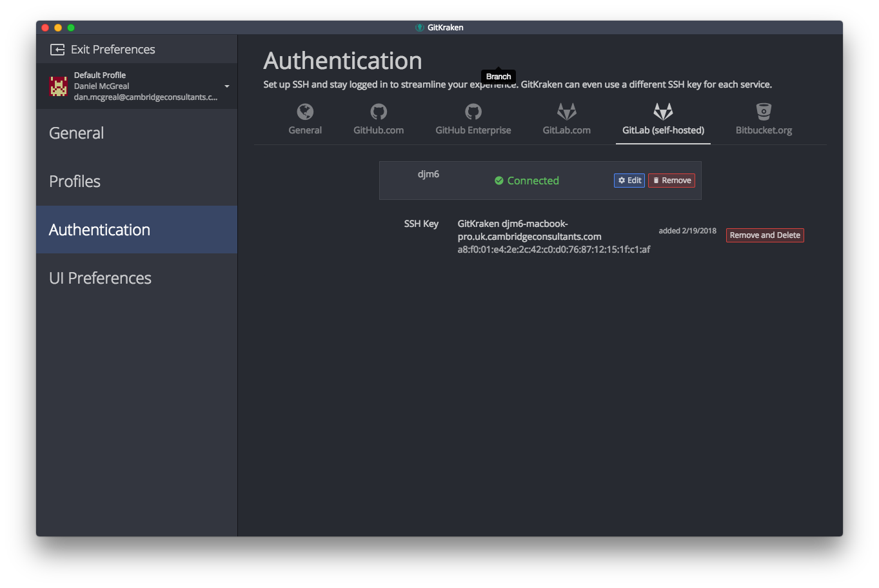Switch to the GitLab.com tab label
Viewport: 879px width, 588px height.
567,130
